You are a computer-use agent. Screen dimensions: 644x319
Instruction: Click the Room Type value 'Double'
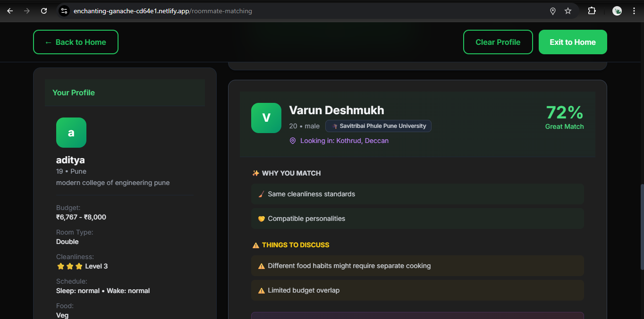pos(68,242)
